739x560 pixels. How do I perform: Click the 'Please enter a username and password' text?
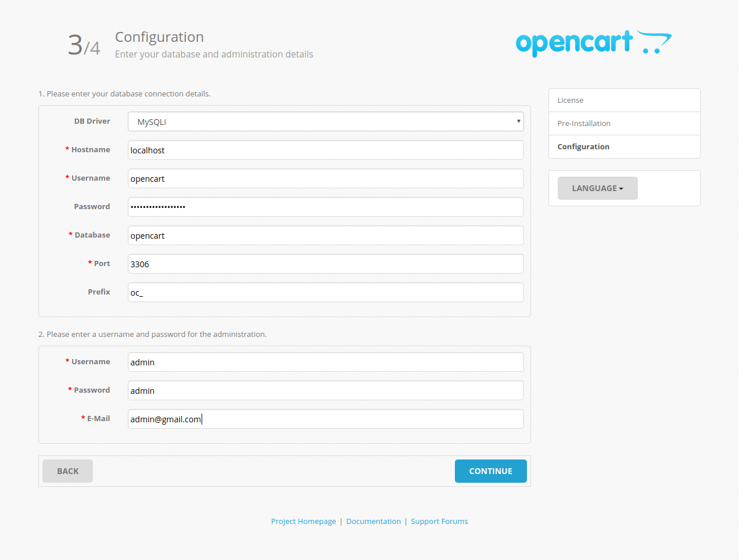click(152, 334)
